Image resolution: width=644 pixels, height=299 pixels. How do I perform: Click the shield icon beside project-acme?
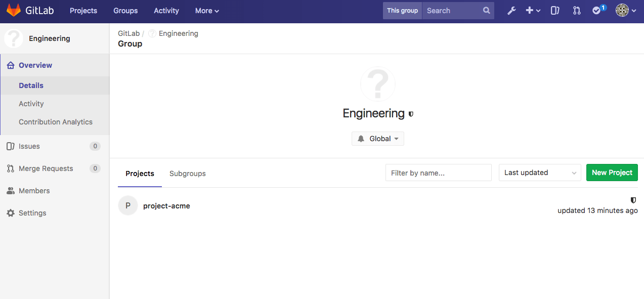click(633, 200)
